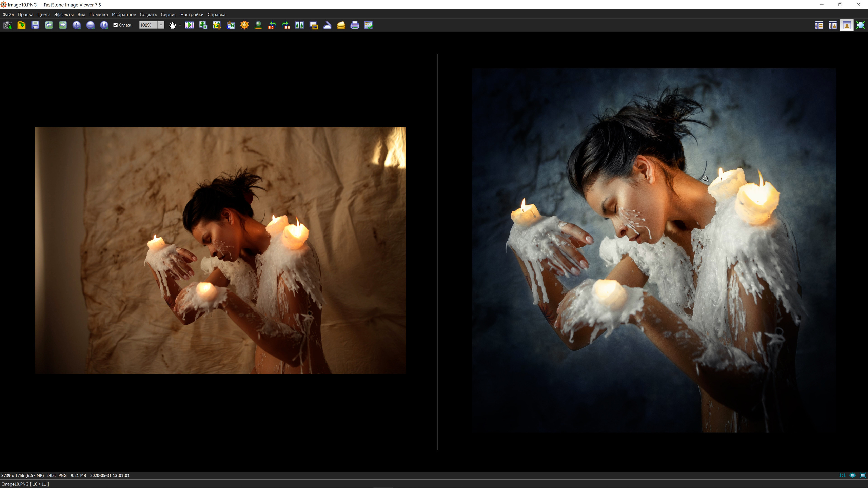The height and width of the screenshot is (488, 868).
Task: Click inside the 100% zoom field
Action: (148, 25)
